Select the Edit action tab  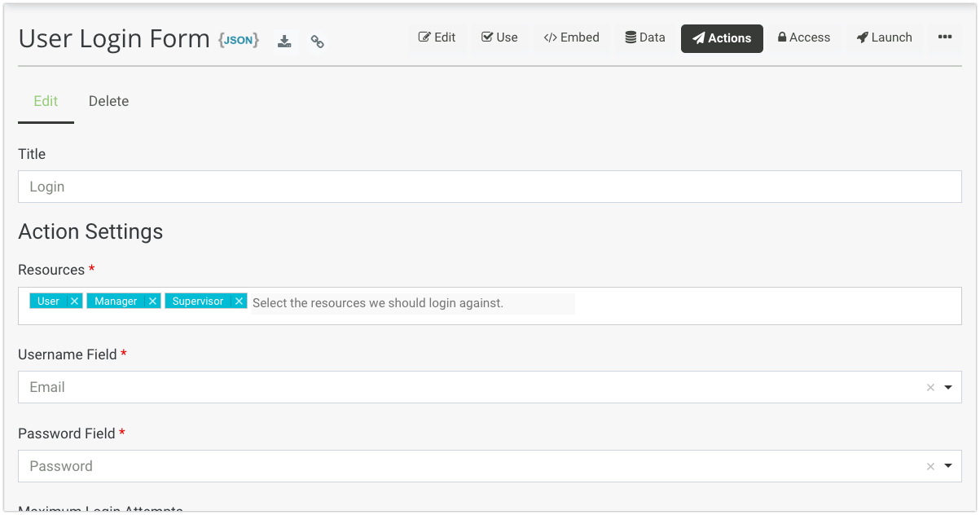46,101
